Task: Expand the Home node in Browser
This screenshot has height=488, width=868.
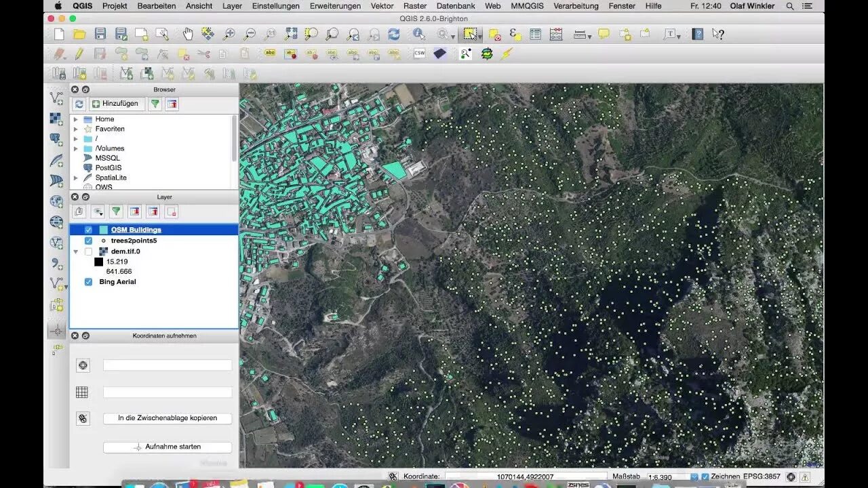Action: pyautogui.click(x=76, y=119)
